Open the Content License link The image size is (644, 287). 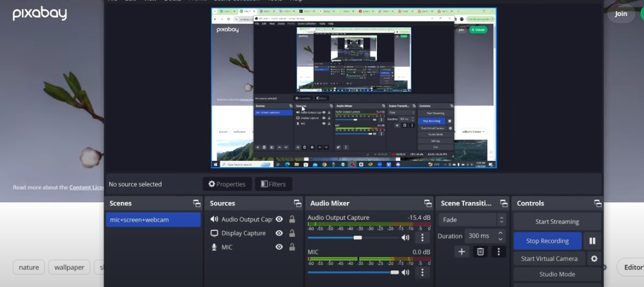tap(87, 187)
